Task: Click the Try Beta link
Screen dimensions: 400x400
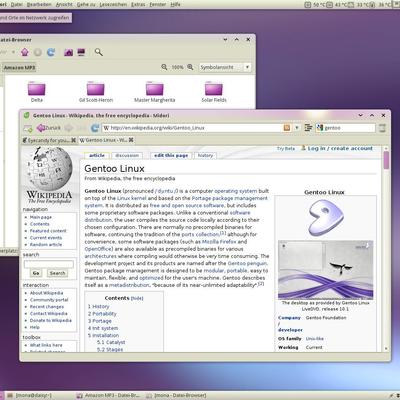Action: point(286,149)
